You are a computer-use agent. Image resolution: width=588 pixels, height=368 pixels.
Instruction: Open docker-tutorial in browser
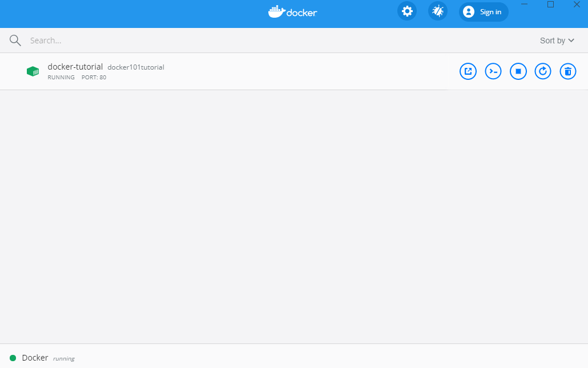point(468,71)
